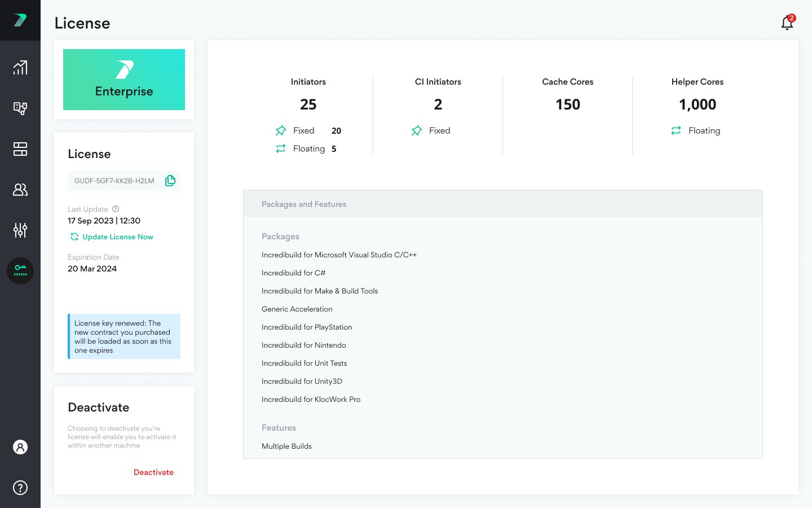
Task: Click the Packages and Features header
Action: pyautogui.click(x=503, y=204)
